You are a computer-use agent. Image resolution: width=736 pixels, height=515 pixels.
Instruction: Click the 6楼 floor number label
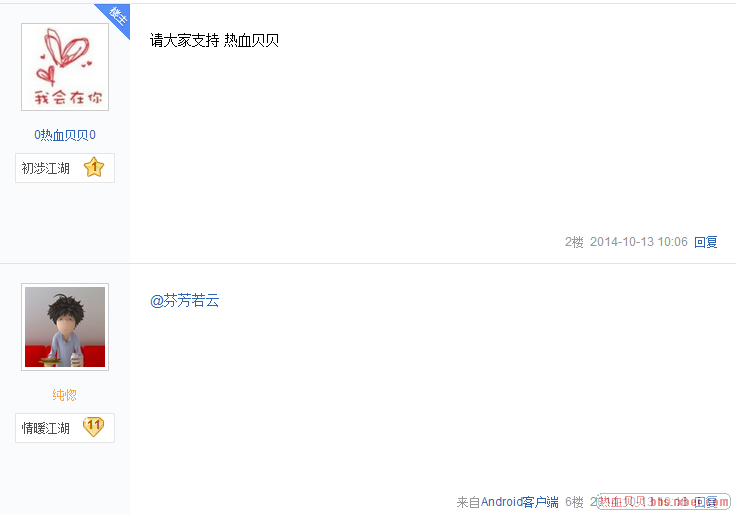(574, 502)
